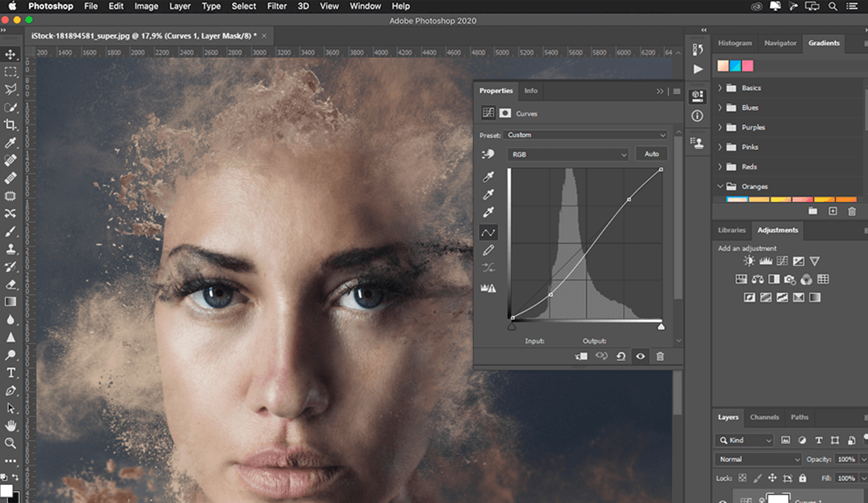Click the Brightness/Contrast adjustment icon

pos(749,261)
